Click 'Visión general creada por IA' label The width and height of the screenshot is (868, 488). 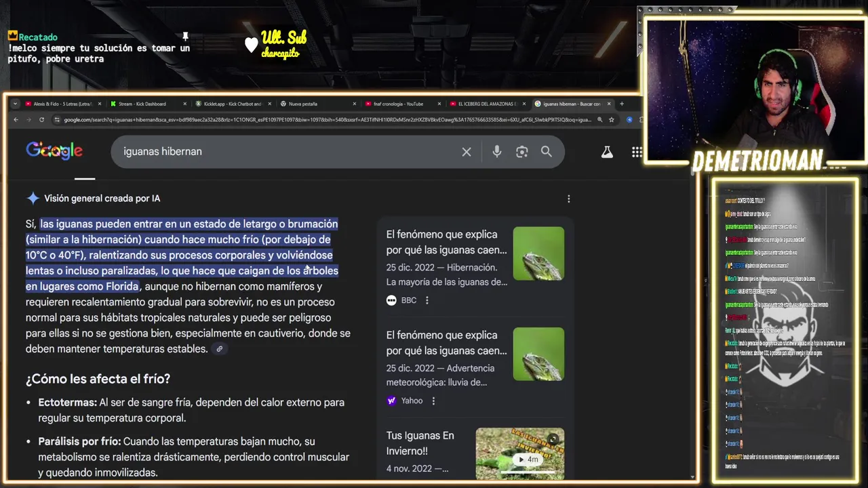102,199
